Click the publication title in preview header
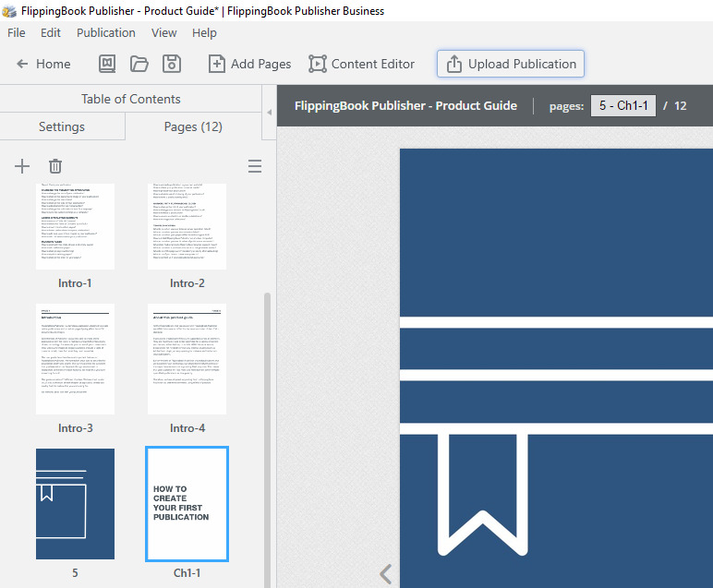The height and width of the screenshot is (588, 713). pos(405,105)
